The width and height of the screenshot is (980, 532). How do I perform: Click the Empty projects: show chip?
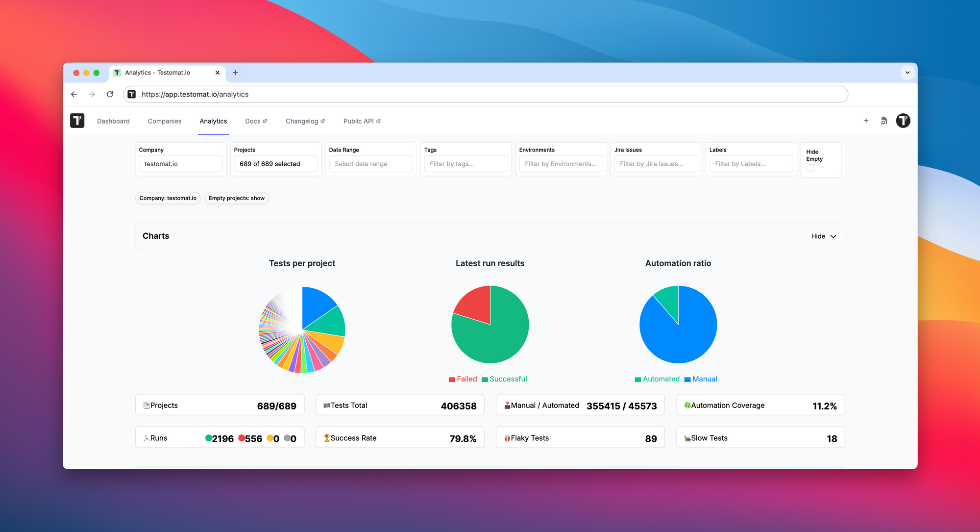237,198
